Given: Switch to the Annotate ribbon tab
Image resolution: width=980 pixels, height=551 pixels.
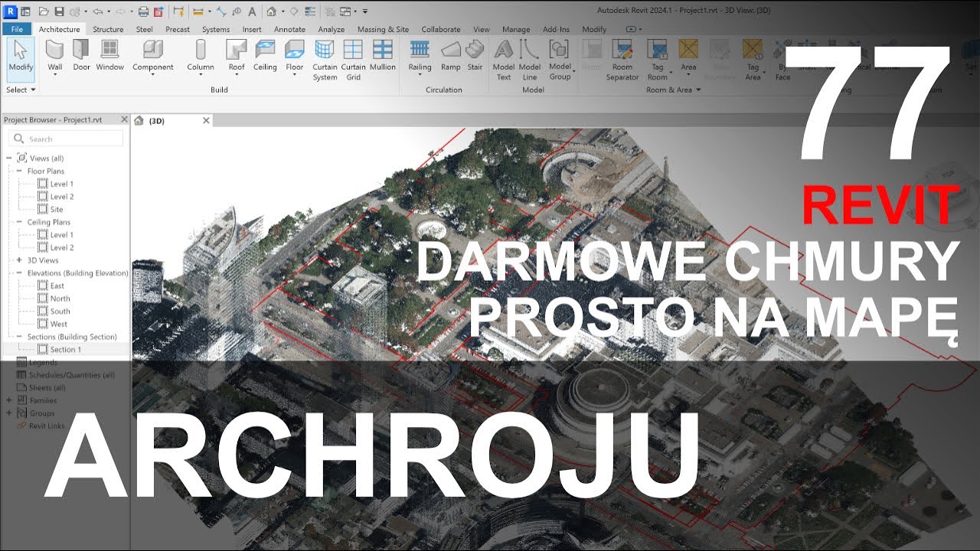Looking at the screenshot, I should [290, 29].
